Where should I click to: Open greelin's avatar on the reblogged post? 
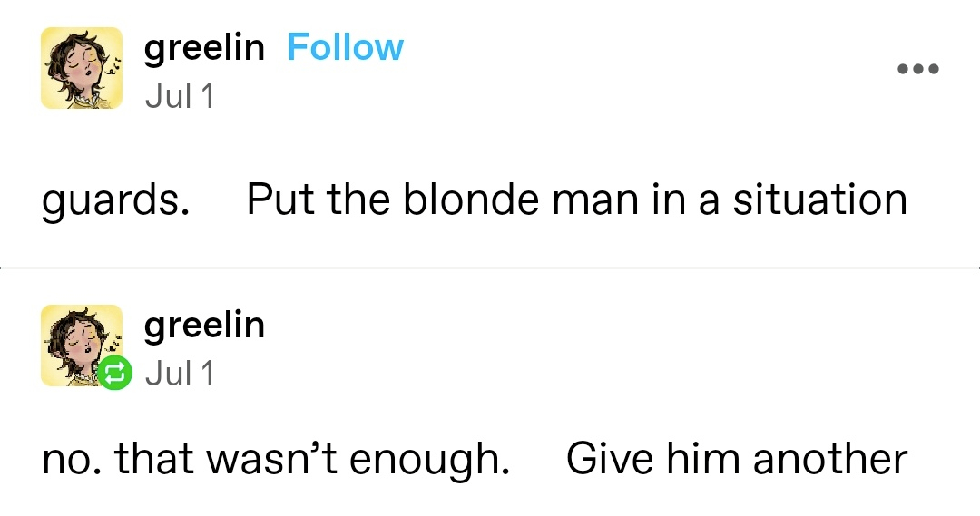tap(82, 346)
